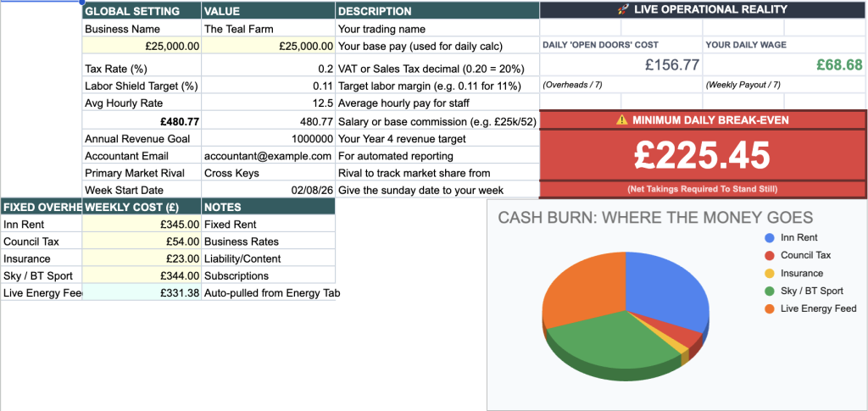
Task: Click the Inn Rent weekly cost £345.00 cell
Action: 142,225
